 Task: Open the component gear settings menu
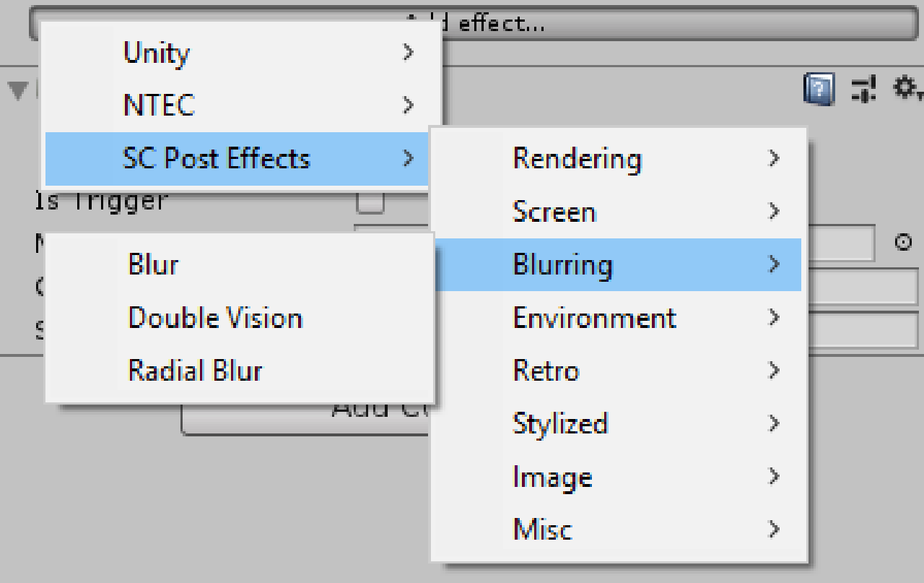[907, 89]
